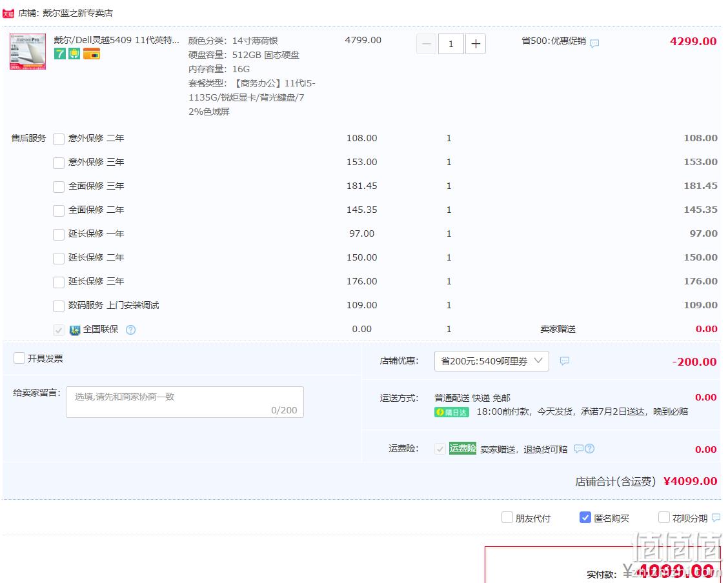This screenshot has height=583, width=728.
Task: Click the 4299.00 item subtotal price
Action: pos(693,41)
